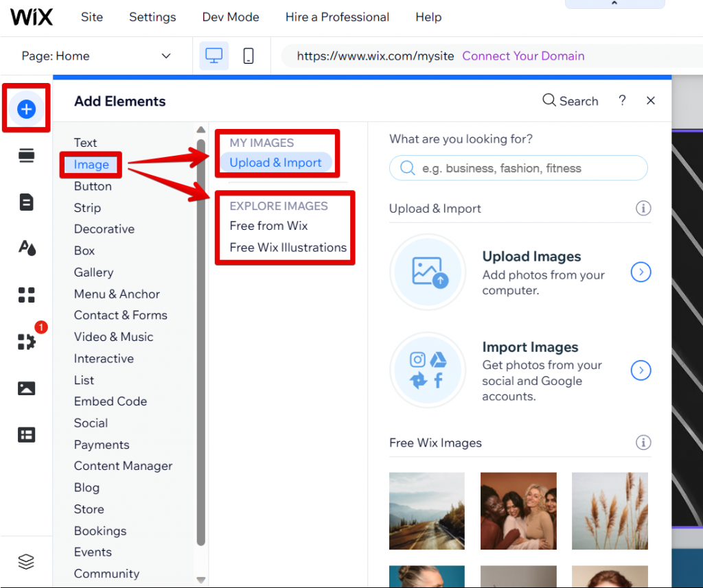Open the Add Elements panel via blue plus icon
The image size is (703, 588).
(x=26, y=108)
